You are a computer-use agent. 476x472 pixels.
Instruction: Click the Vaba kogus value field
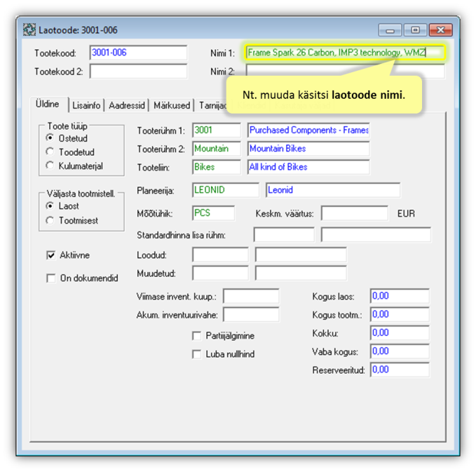[x=400, y=351]
